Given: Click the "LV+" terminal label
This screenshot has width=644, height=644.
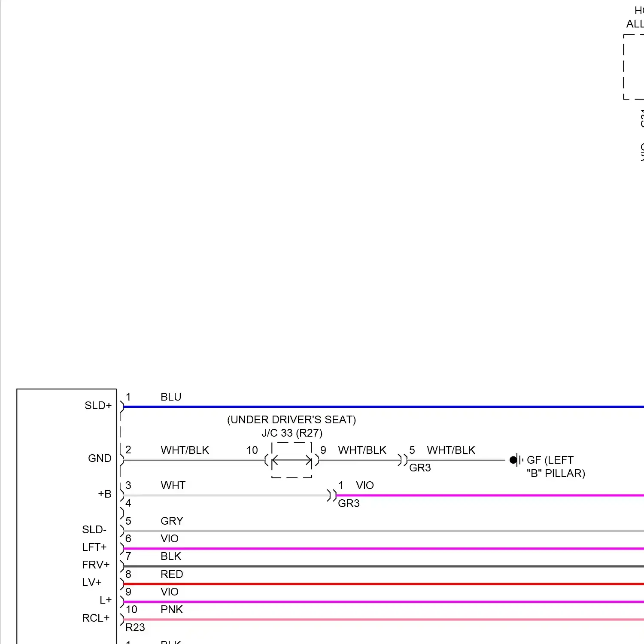Looking at the screenshot, I should (x=91, y=583).
